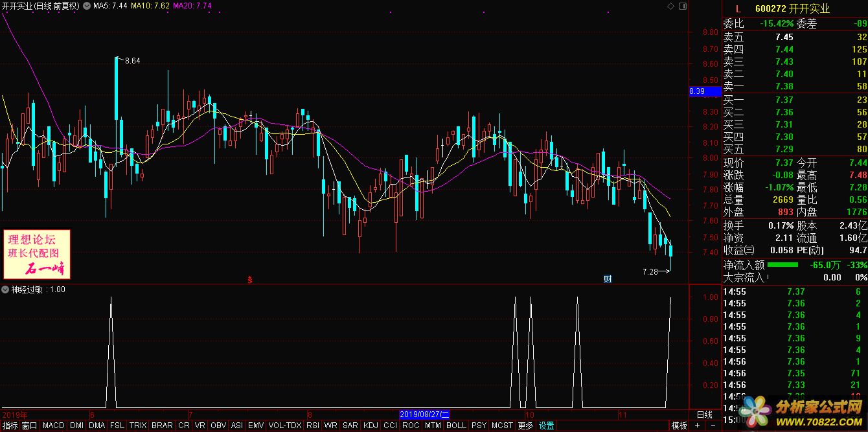Click the 现价 7.37 current price
The image size is (868, 432).
pos(784,163)
